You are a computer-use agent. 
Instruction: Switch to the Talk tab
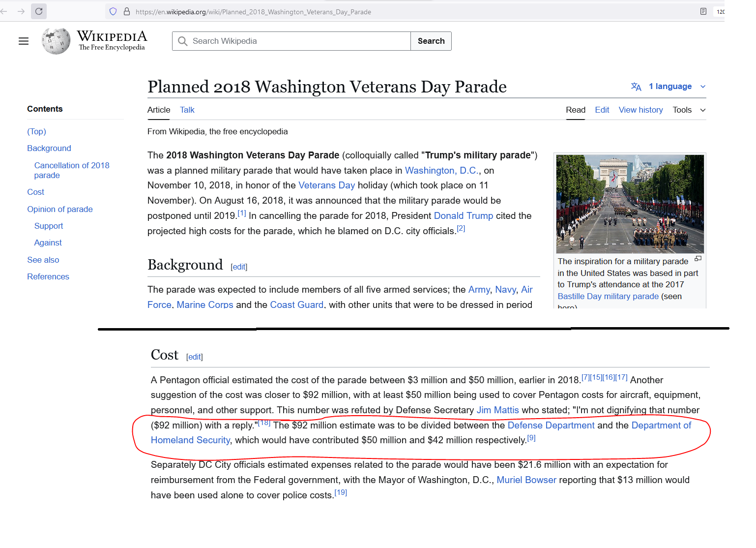(x=187, y=110)
